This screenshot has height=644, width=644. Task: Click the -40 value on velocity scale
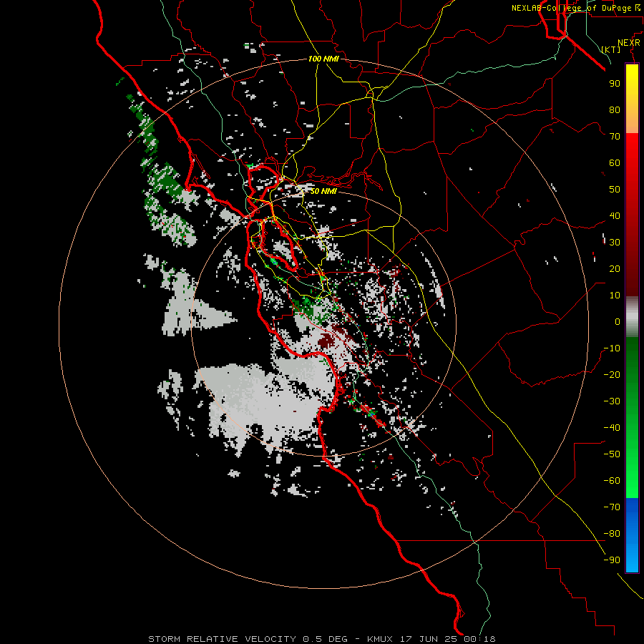612,428
